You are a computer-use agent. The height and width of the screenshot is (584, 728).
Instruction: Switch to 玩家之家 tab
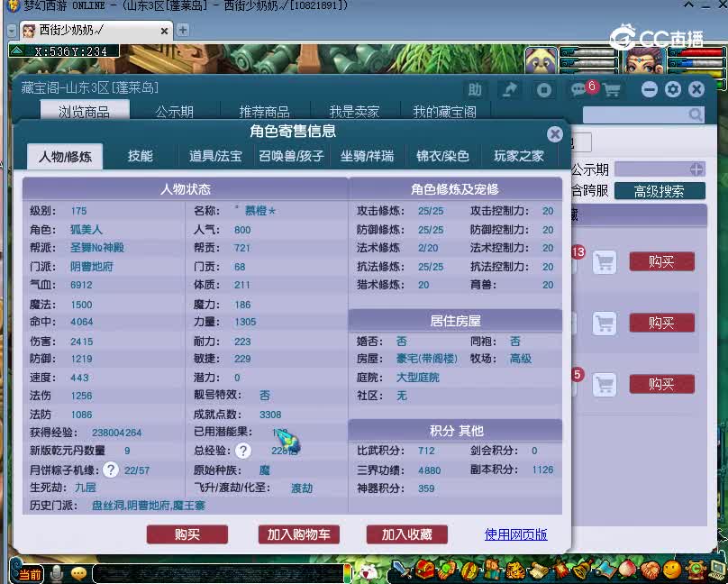(x=519, y=156)
